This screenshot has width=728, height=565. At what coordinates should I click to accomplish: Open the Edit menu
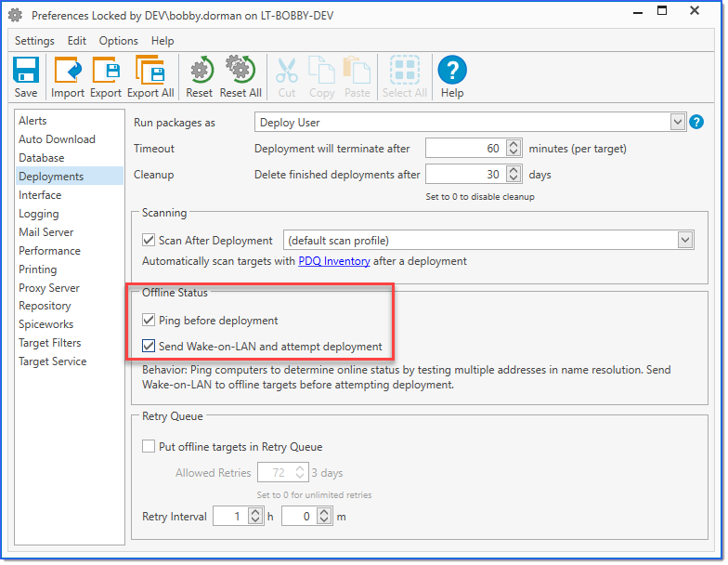(76, 41)
